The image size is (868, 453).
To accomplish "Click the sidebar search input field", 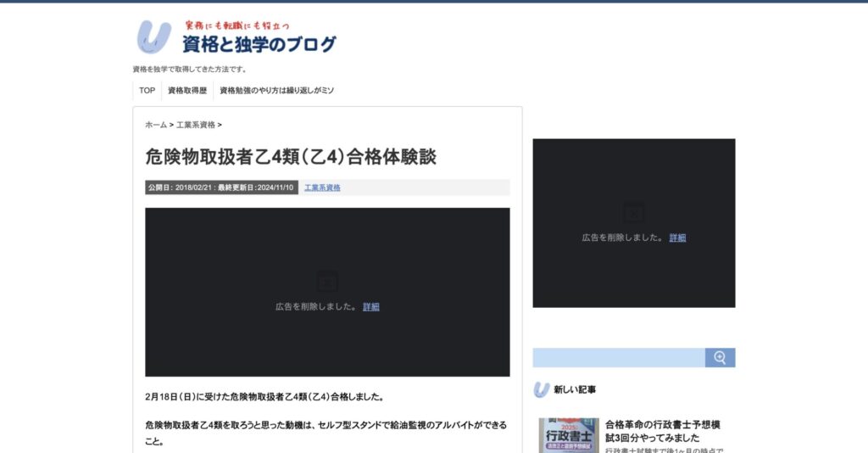I will tap(619, 358).
